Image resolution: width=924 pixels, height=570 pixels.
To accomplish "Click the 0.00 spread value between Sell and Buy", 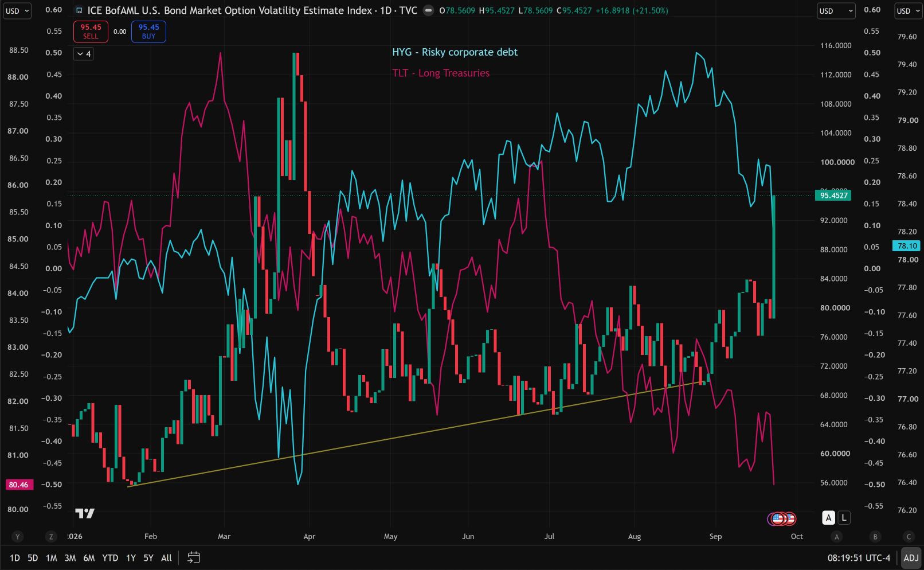I will pos(120,32).
